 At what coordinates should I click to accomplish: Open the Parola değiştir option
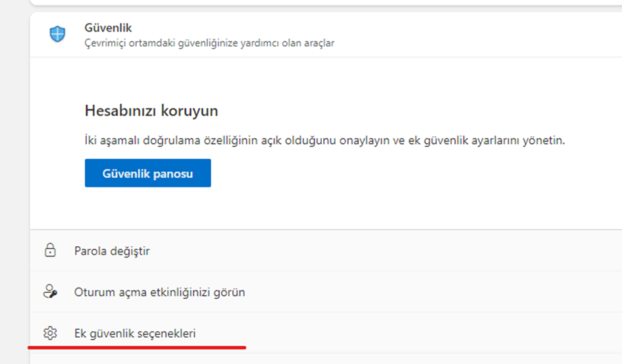point(112,251)
